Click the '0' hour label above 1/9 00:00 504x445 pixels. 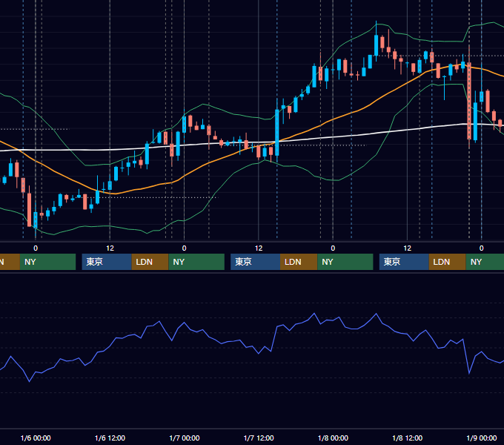(482, 248)
